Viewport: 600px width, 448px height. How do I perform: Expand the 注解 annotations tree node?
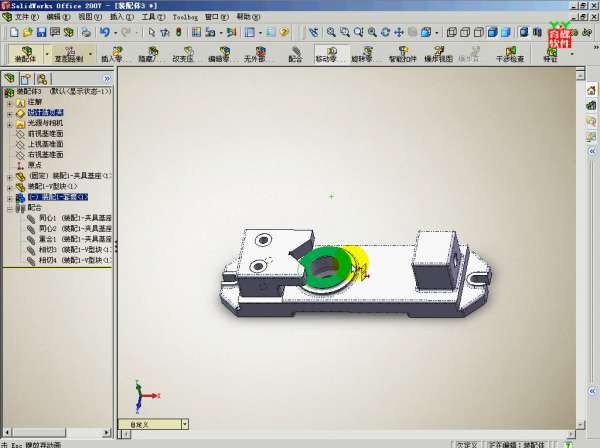pos(10,101)
